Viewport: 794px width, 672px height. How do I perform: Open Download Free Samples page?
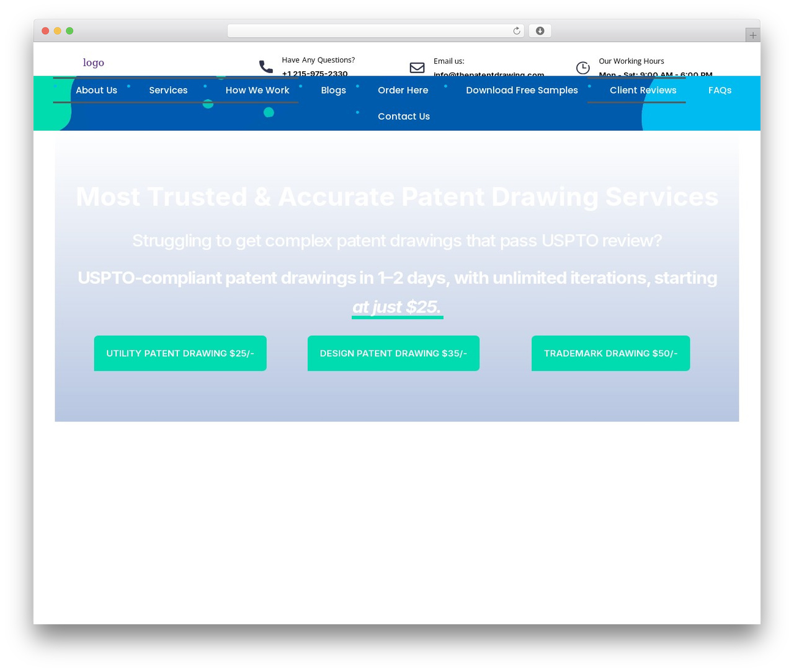[522, 91]
